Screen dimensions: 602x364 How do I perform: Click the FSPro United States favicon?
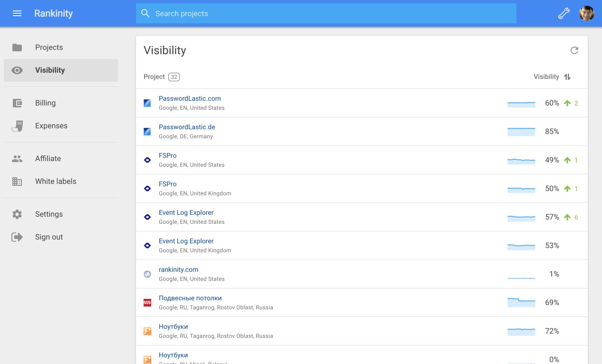pyautogui.click(x=147, y=160)
